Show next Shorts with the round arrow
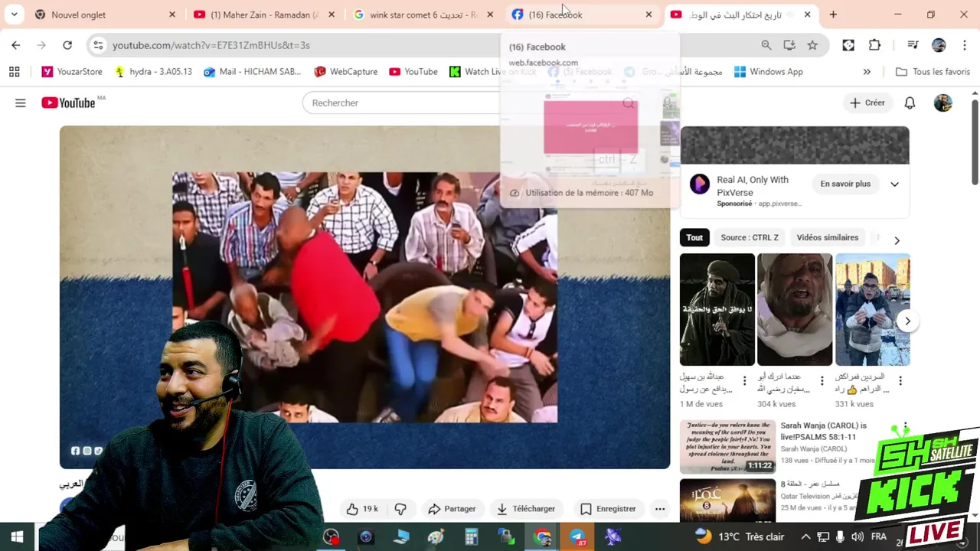980x551 pixels. pos(907,321)
